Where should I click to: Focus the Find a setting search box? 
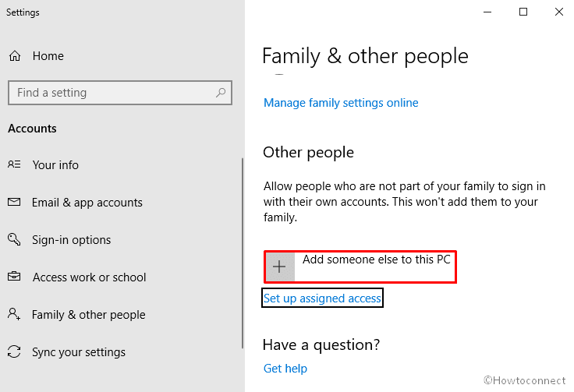tap(109, 93)
